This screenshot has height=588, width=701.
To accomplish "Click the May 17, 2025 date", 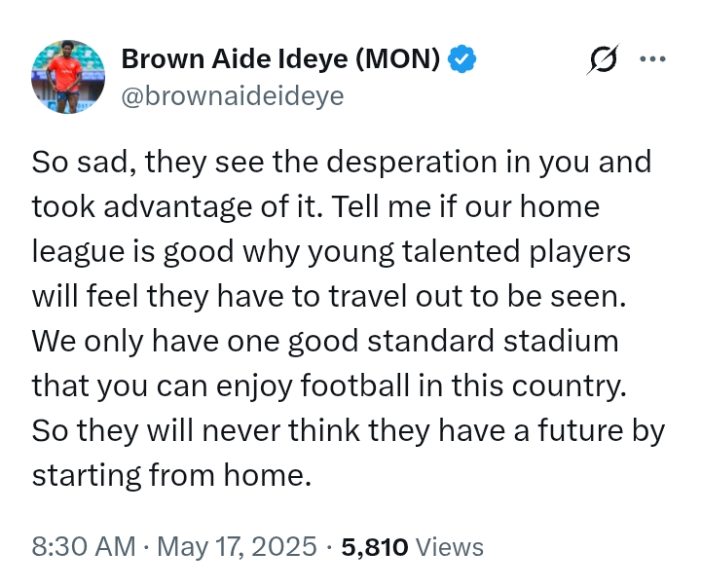I will coord(237,546).
